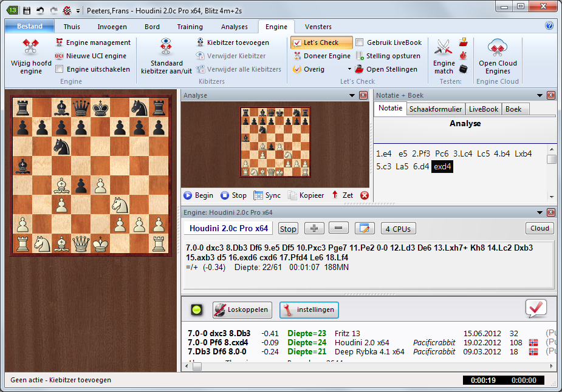
Task: Click the red checkmark speech bubble icon
Action: (536, 309)
